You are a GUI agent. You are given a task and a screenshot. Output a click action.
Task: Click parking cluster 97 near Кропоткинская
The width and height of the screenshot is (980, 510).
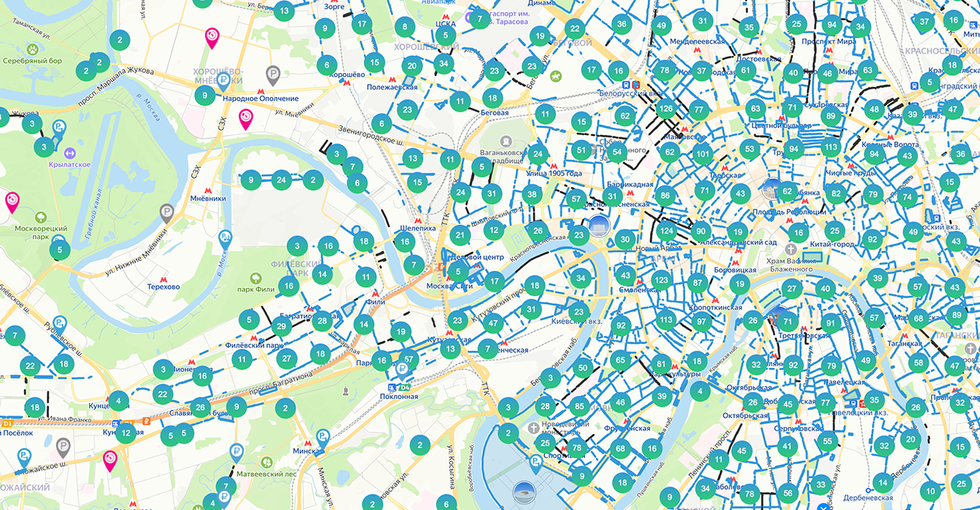click(701, 321)
